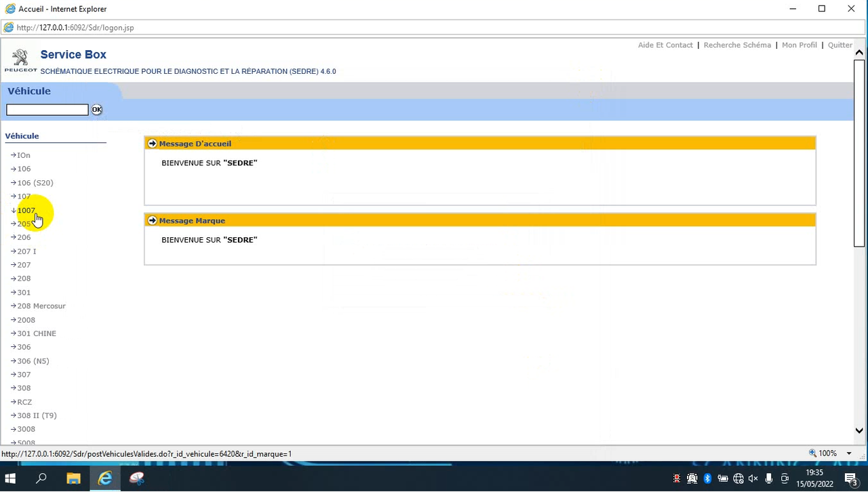Click the muted volume tray icon
This screenshot has height=492, width=868.
pos(753,478)
